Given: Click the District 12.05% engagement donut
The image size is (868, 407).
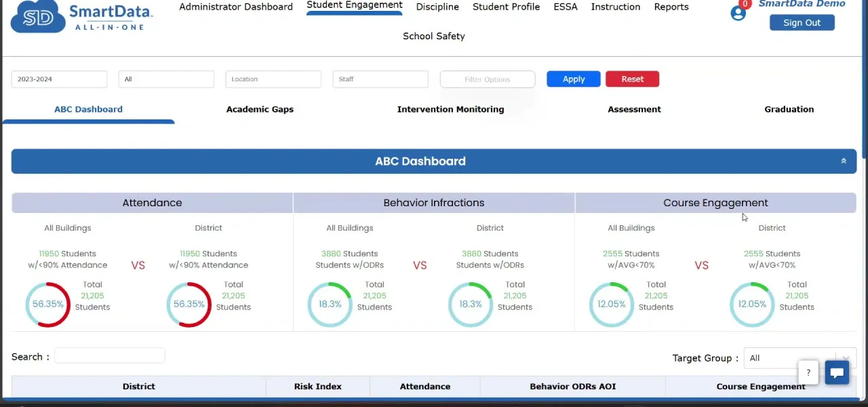Looking at the screenshot, I should pyautogui.click(x=753, y=305).
